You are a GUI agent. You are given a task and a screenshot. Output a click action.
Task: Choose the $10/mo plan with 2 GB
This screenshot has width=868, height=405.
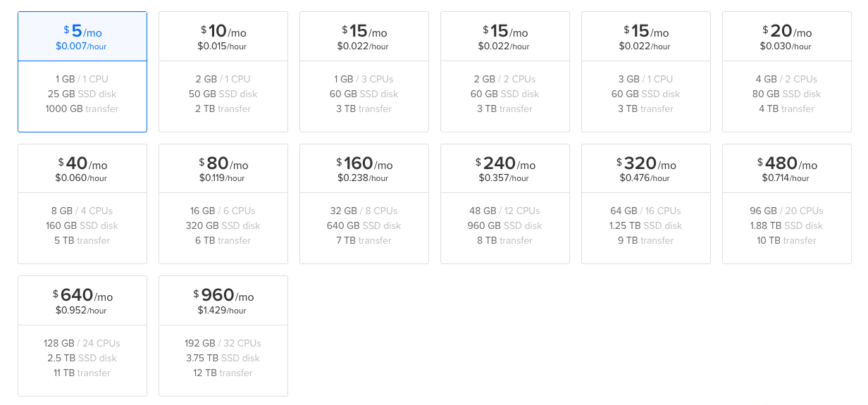click(223, 72)
